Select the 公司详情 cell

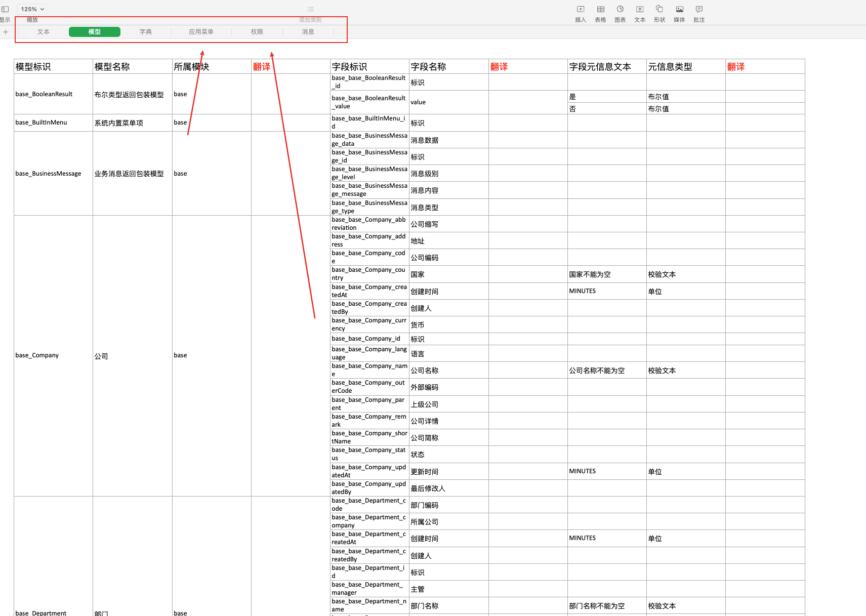click(449, 421)
